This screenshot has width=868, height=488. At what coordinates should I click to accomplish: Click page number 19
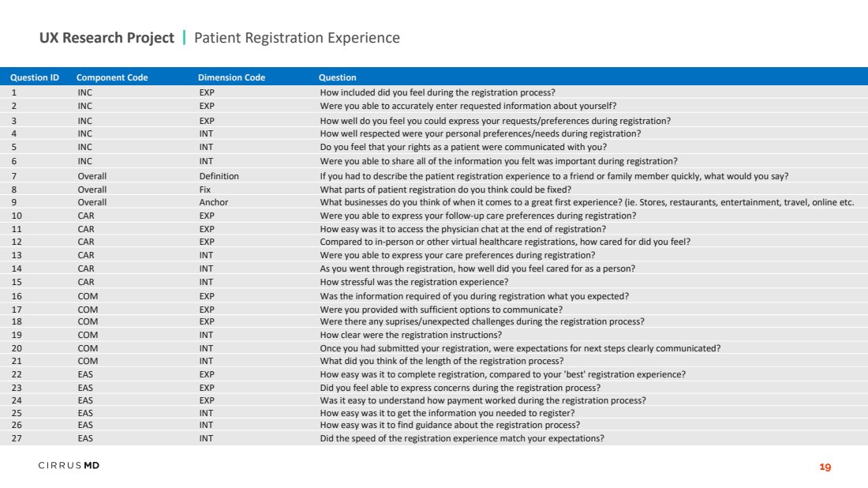pos(825,467)
